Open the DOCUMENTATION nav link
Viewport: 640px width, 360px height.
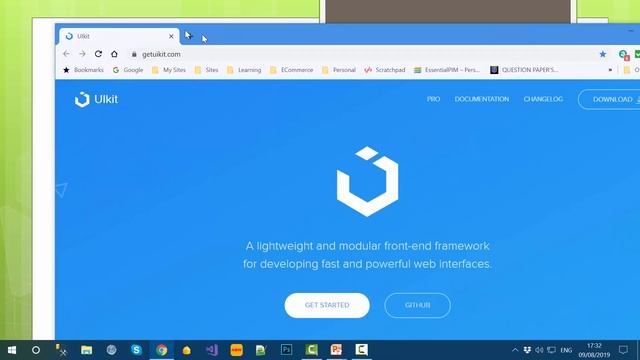[x=482, y=99]
